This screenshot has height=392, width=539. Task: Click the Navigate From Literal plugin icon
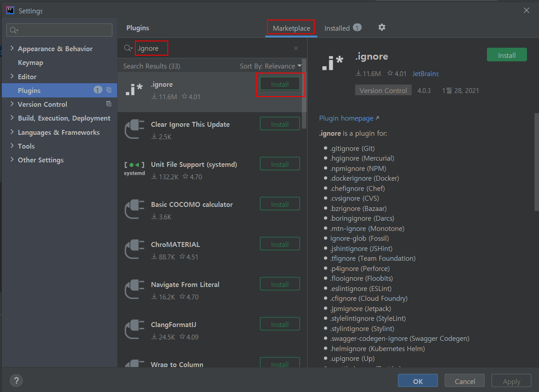point(134,290)
